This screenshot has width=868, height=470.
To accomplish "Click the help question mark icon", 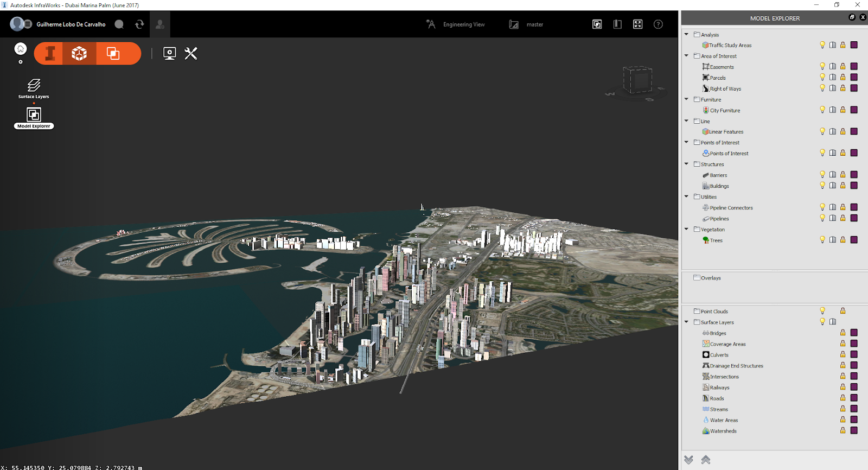I will (x=658, y=24).
